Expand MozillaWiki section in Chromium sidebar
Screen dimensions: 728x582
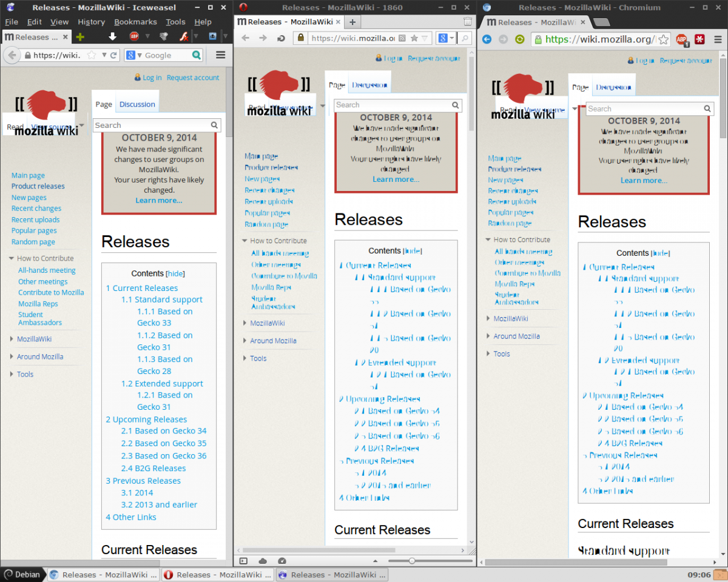pos(488,318)
